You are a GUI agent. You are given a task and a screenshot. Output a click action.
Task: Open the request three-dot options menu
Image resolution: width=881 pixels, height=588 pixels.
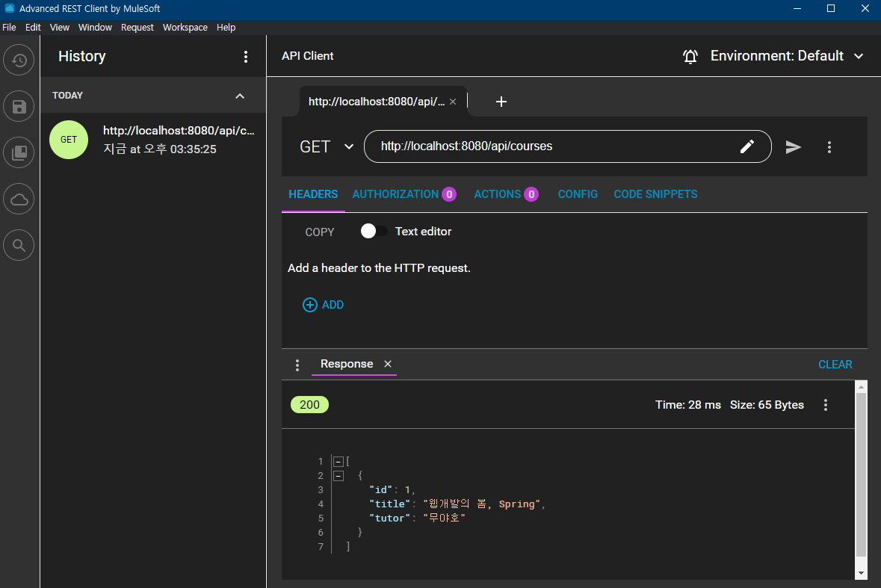(829, 147)
